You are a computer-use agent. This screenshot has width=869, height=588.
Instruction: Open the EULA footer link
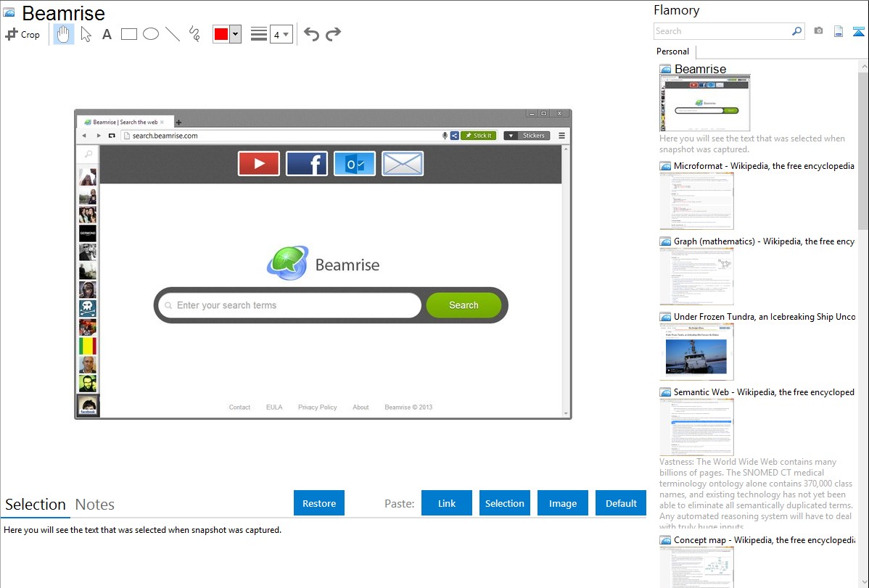(274, 407)
